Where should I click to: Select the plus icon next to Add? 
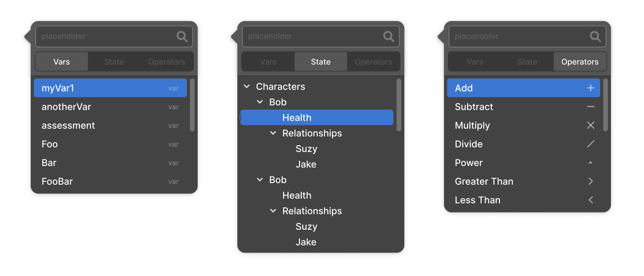590,88
